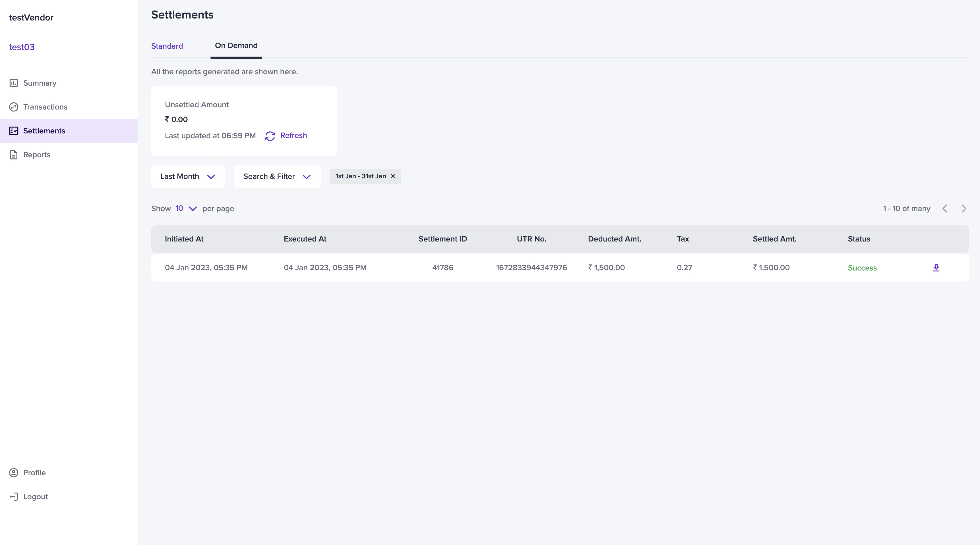The width and height of the screenshot is (980, 545).
Task: Open the Reports menu item
Action: click(36, 155)
